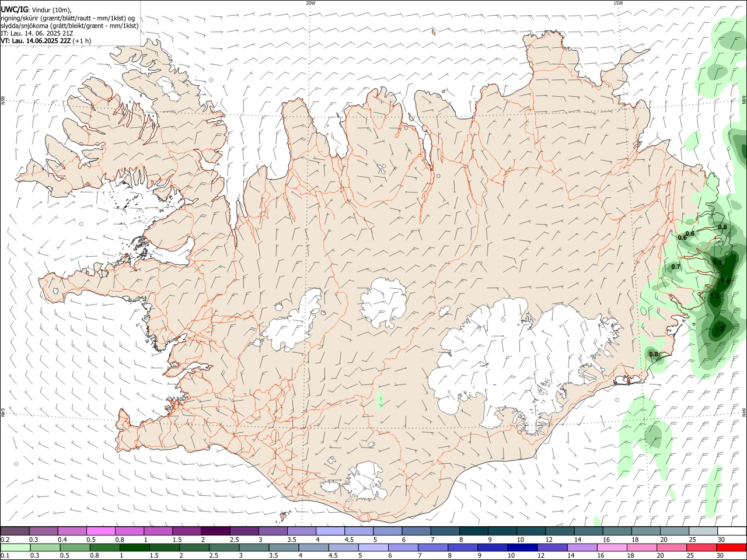Click the bright red 30+ rain legend swatch
The image size is (747, 560).
point(731,547)
